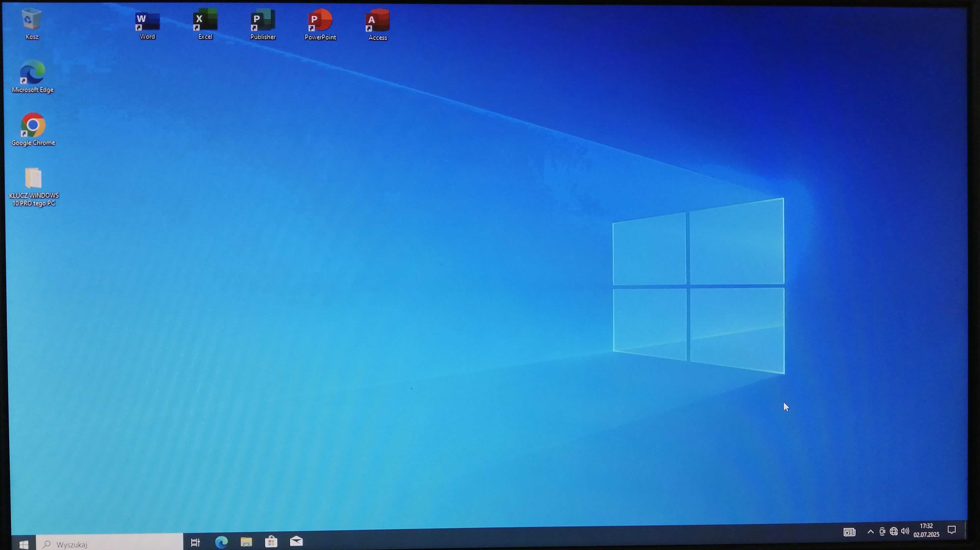
Task: Open Task View from the taskbar
Action: click(195, 542)
